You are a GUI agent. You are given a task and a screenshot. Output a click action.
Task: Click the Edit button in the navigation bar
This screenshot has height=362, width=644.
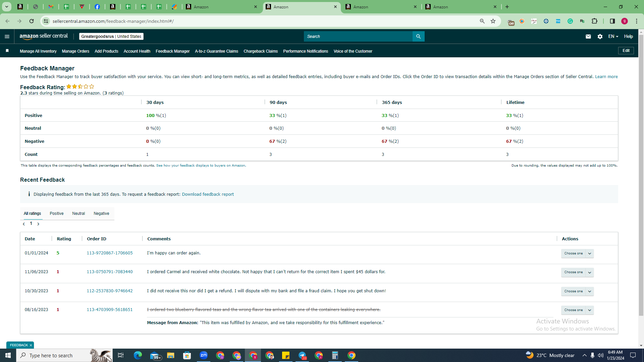pyautogui.click(x=626, y=51)
